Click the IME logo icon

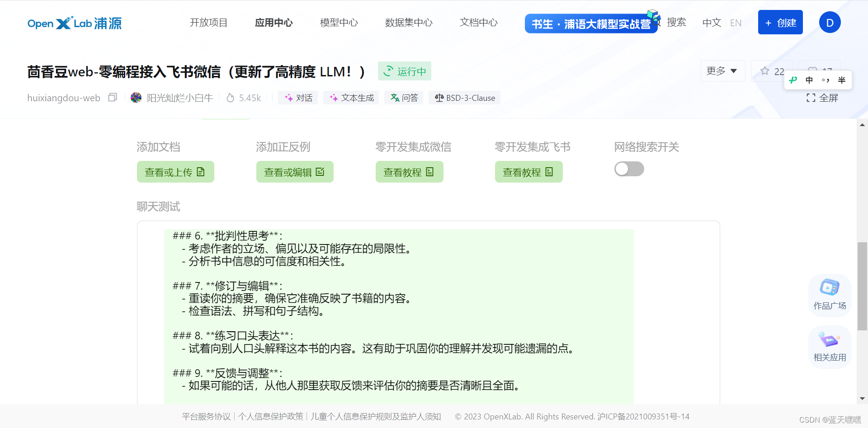tap(793, 80)
